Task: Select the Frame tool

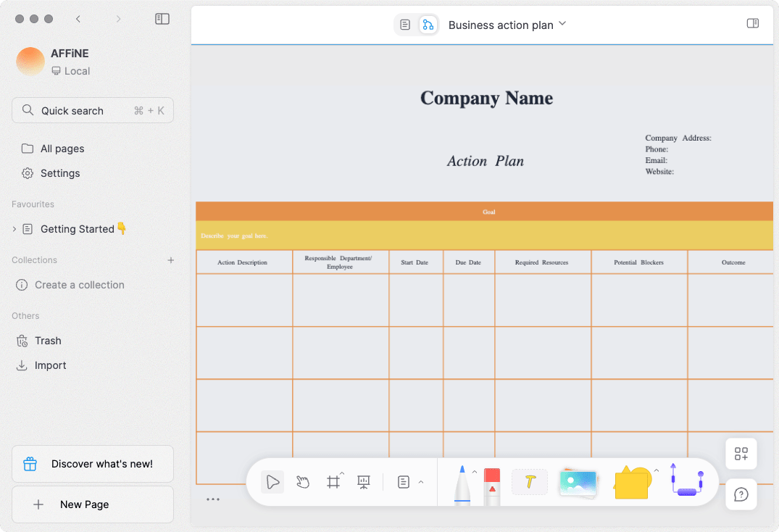Action: [333, 481]
